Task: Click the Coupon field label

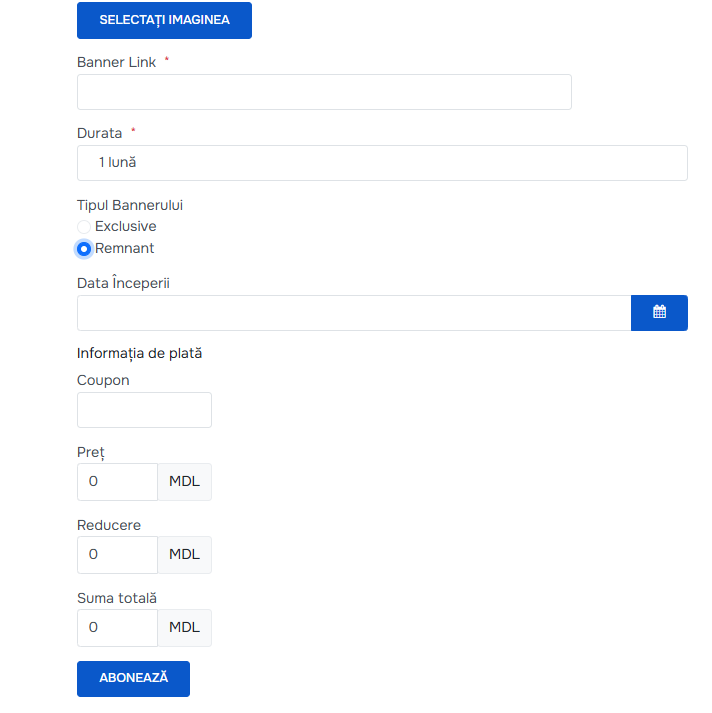Action: [x=103, y=380]
